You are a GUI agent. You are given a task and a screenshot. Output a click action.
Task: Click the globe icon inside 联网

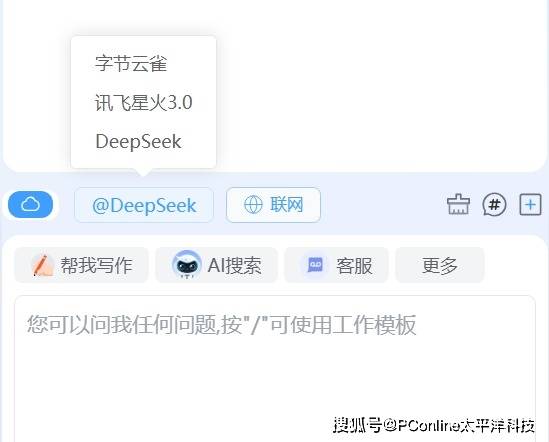pos(253,205)
